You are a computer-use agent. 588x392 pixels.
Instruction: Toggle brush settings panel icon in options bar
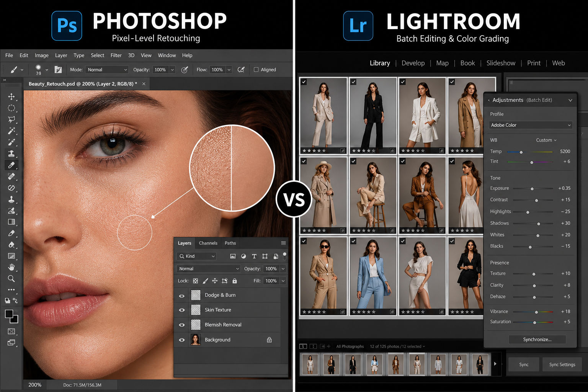click(58, 70)
